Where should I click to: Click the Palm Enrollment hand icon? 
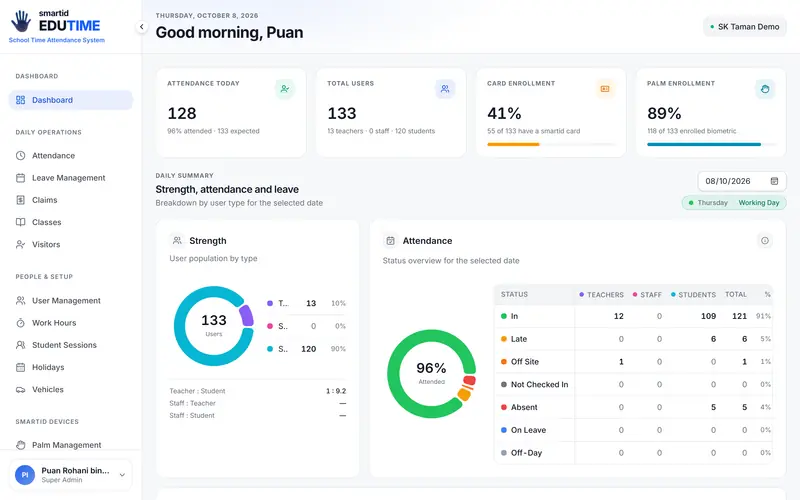pyautogui.click(x=765, y=89)
